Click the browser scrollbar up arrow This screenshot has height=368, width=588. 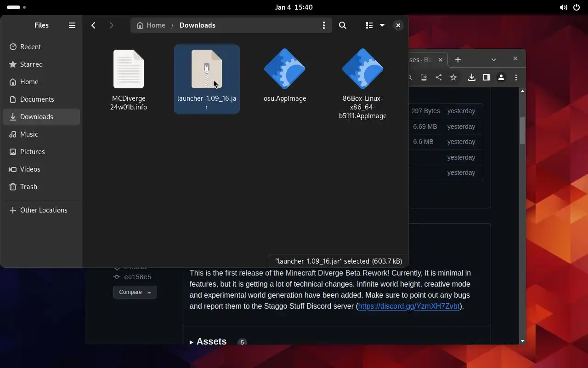coord(522,91)
